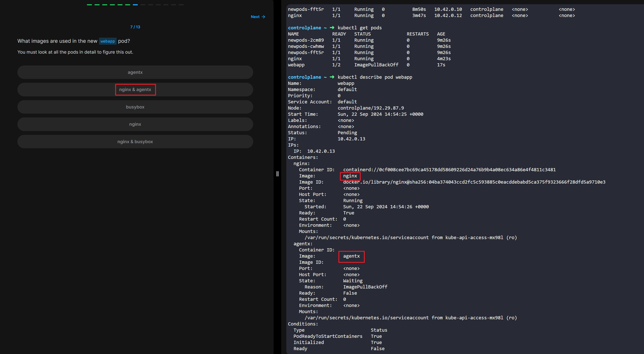Click the pane divider drag handle
Viewport: 644px width, 354px height.
tap(277, 174)
